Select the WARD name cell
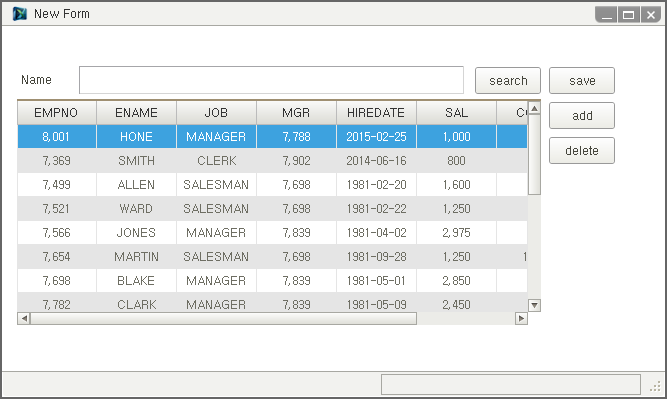 coord(137,209)
